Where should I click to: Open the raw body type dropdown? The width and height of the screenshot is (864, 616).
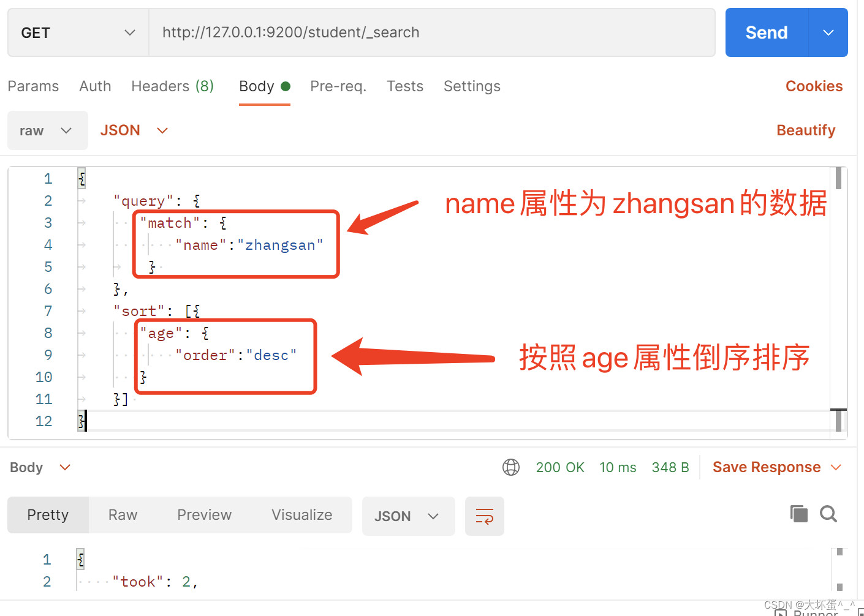point(48,130)
